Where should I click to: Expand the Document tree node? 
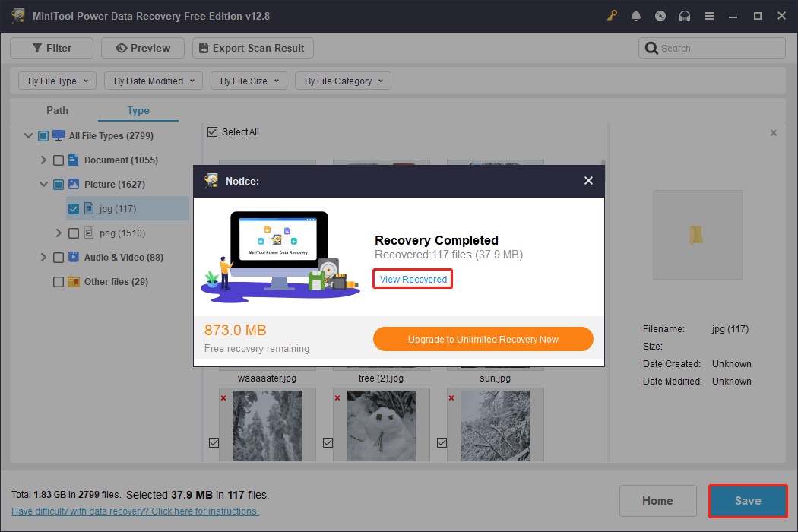pyautogui.click(x=43, y=160)
